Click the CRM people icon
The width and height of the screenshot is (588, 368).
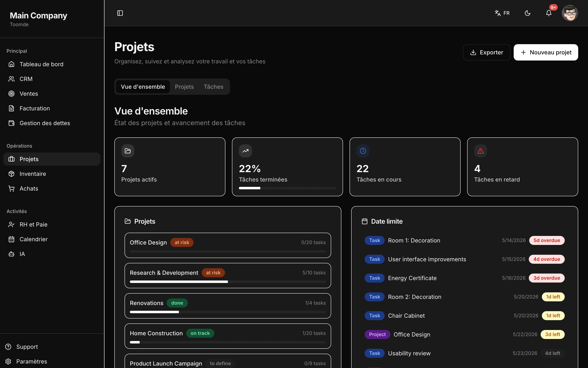[x=11, y=79]
